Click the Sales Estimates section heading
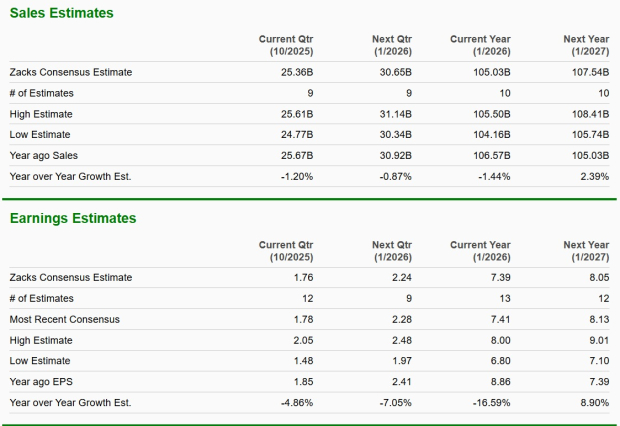Viewport: 620px width, 426px height. [x=61, y=13]
